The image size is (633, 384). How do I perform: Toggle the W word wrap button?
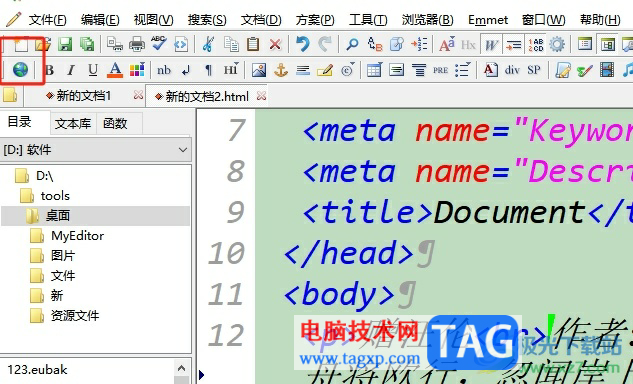point(491,44)
